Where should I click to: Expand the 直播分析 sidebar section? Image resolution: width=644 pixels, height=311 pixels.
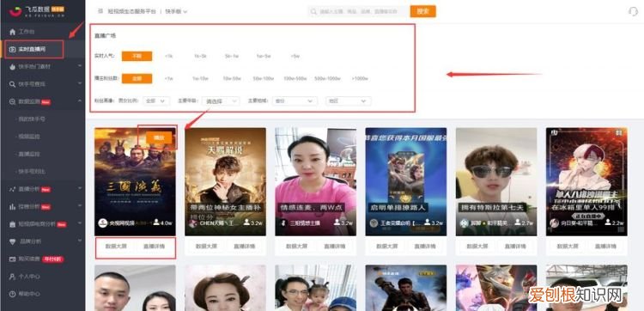[x=80, y=189]
